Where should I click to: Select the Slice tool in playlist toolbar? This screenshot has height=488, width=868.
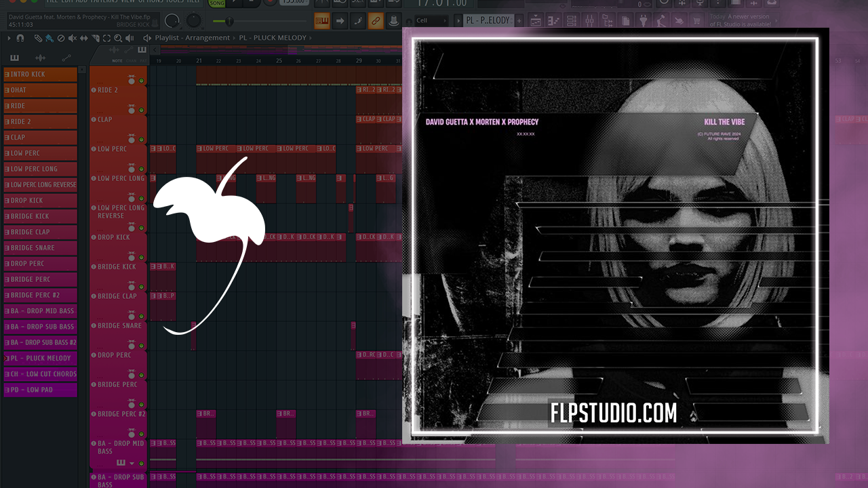(x=96, y=39)
